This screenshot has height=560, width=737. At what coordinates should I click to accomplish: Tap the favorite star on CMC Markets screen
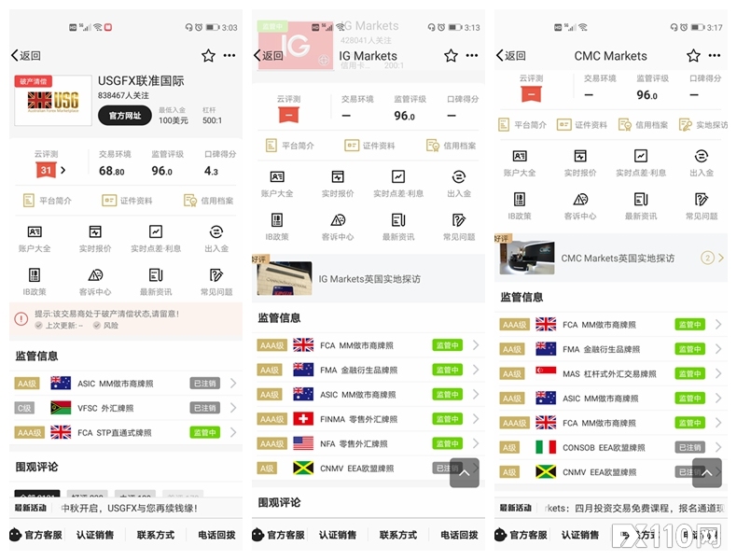[693, 56]
